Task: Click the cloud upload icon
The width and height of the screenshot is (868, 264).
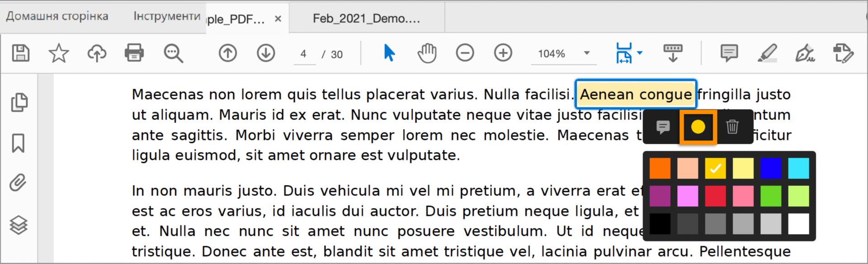Action: 97,53
